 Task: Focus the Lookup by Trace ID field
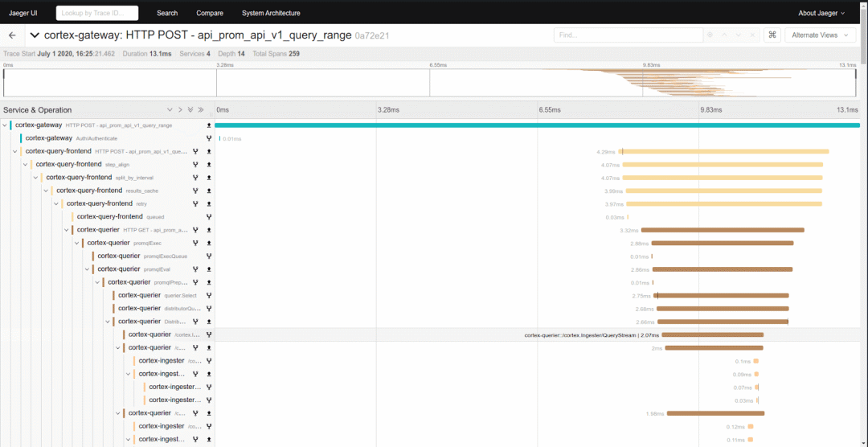[x=97, y=13]
